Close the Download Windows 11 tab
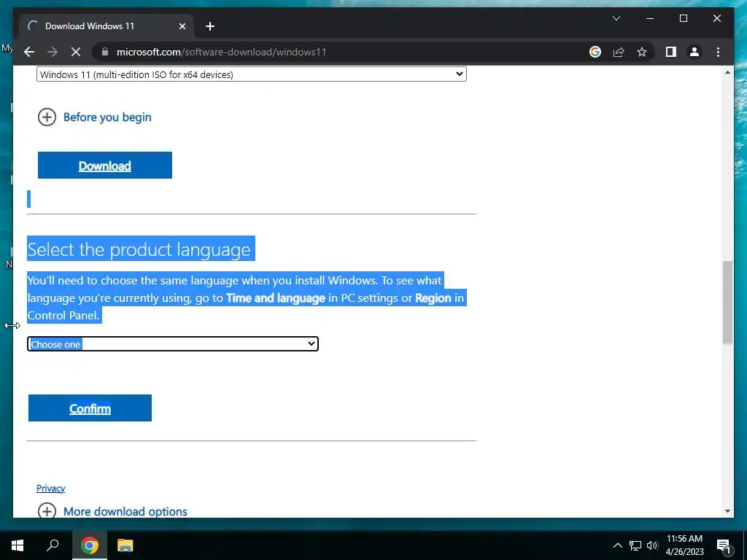Viewport: 747px width, 560px height. pos(182,26)
